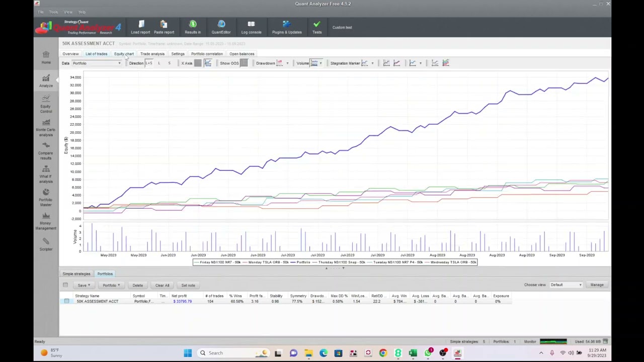Viewport: 644px width, 362px height.
Task: Open File Explorer from the taskbar
Action: (x=308, y=353)
